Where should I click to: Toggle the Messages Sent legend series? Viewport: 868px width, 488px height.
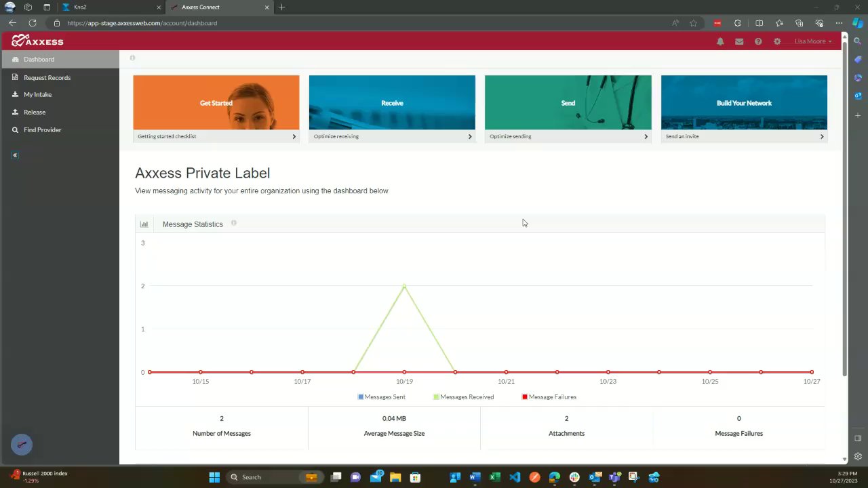(x=382, y=396)
